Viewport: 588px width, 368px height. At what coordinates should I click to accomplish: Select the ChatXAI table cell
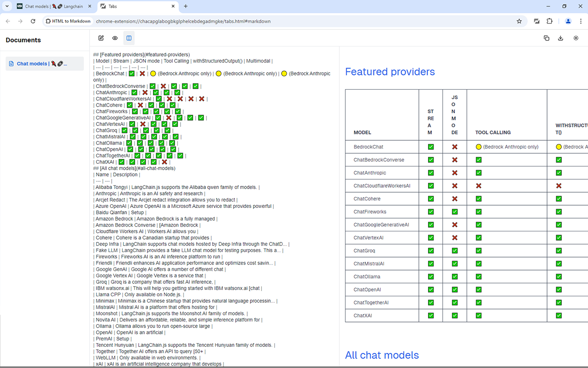382,316
